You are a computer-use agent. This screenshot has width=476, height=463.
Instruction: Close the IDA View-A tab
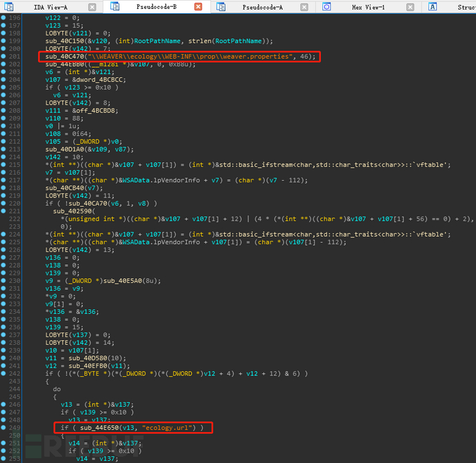tap(92, 7)
